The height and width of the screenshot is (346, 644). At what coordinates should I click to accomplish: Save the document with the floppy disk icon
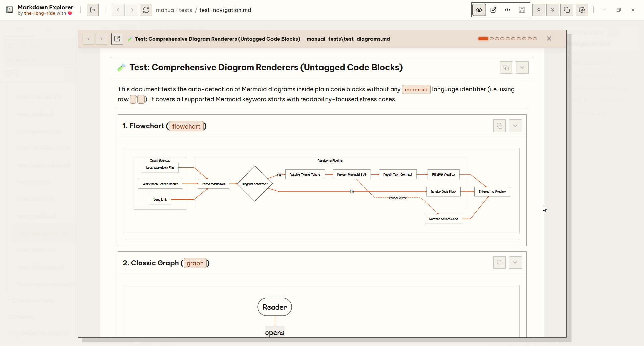pyautogui.click(x=522, y=10)
